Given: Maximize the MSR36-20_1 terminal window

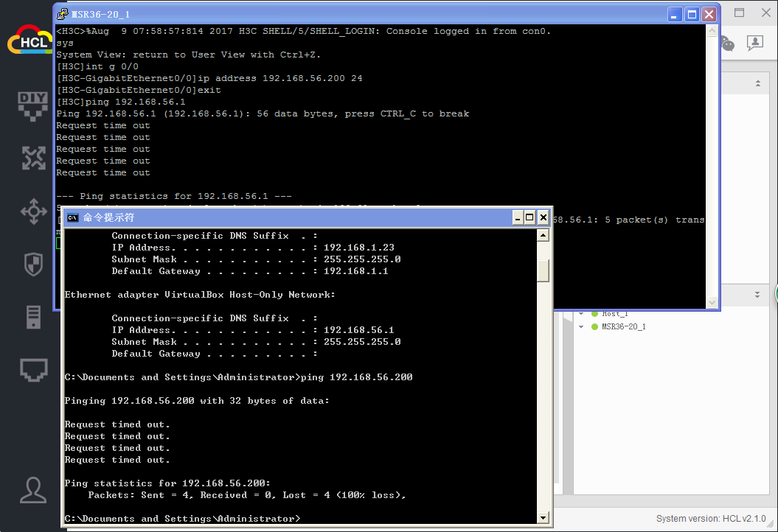Looking at the screenshot, I should (692, 15).
